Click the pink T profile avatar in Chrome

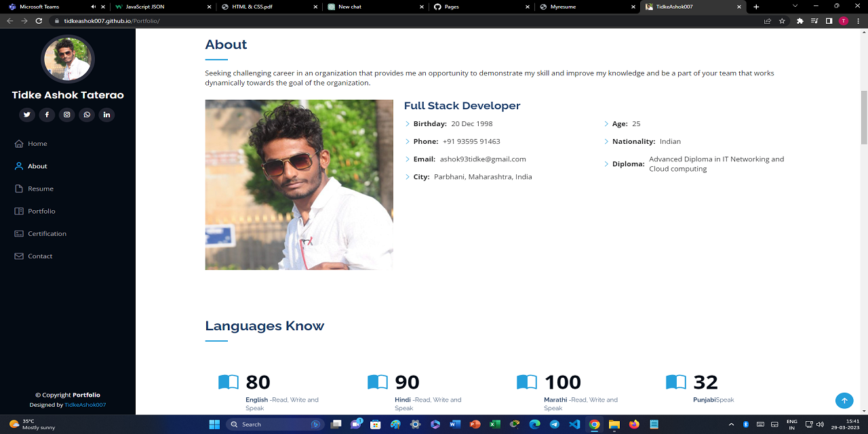pos(843,21)
